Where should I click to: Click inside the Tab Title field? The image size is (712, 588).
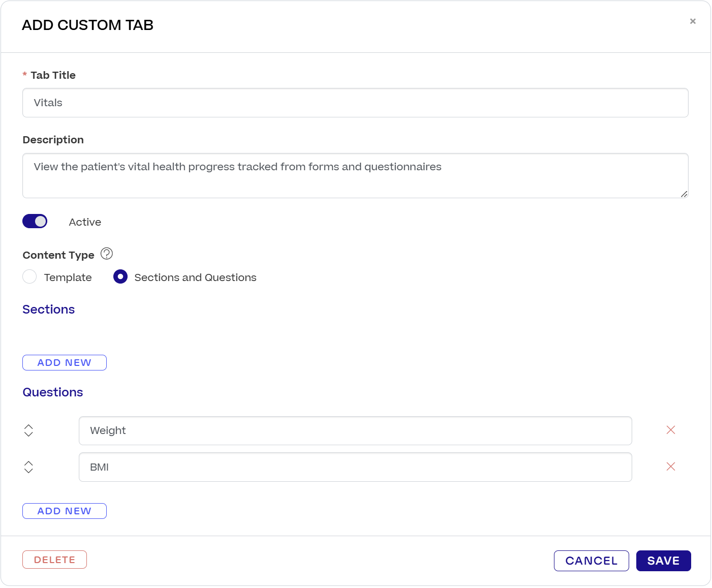355,103
